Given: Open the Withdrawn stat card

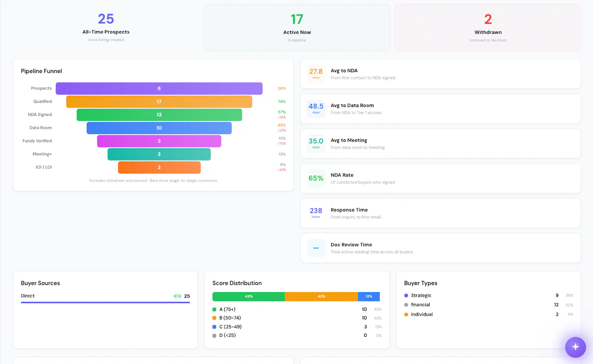Looking at the screenshot, I should click(488, 28).
